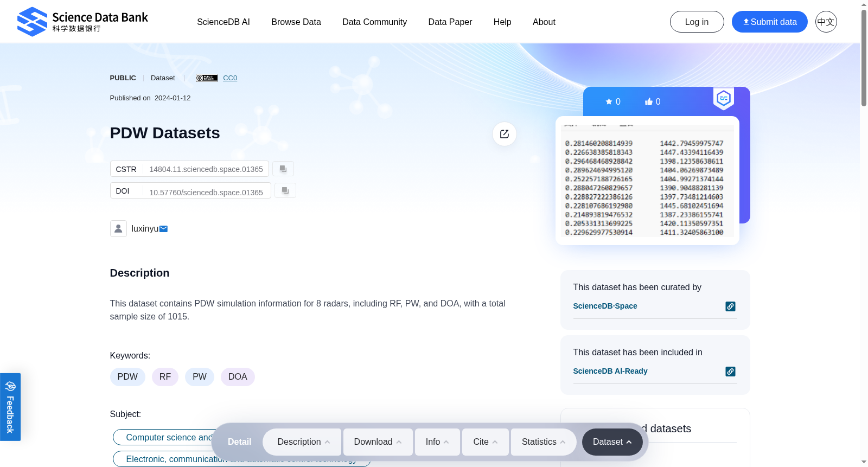Select the PW keyword tag
868x467 pixels.
point(200,377)
